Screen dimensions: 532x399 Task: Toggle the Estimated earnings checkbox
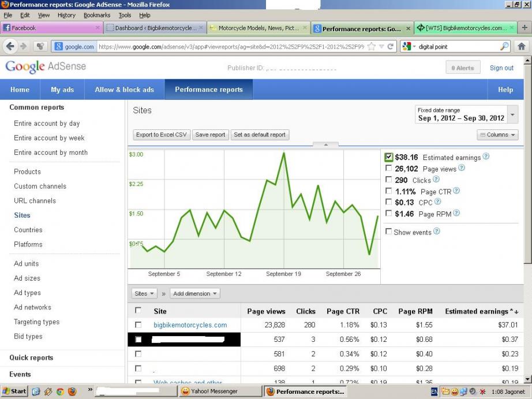coord(389,157)
